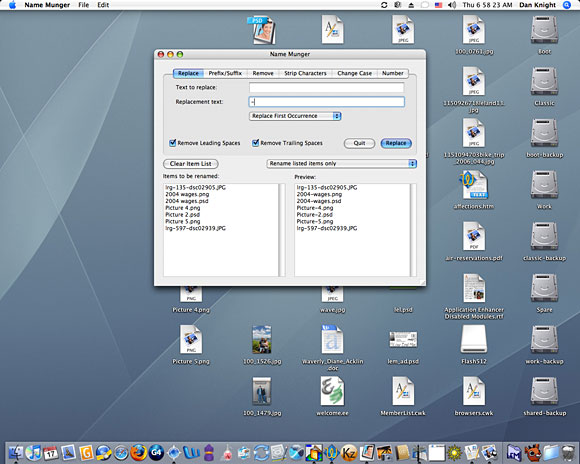Click the US flag input menu
Viewport: 580px width, 464px height.
[438, 5]
